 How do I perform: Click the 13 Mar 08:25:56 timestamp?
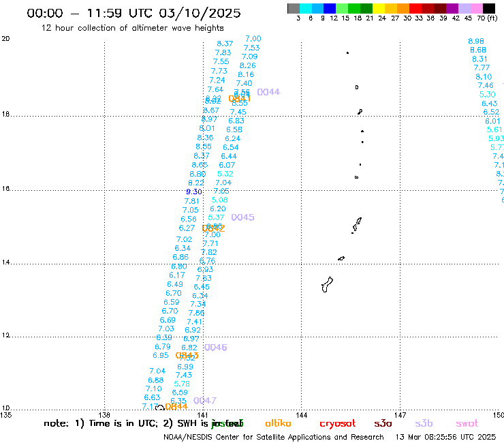coord(445,438)
